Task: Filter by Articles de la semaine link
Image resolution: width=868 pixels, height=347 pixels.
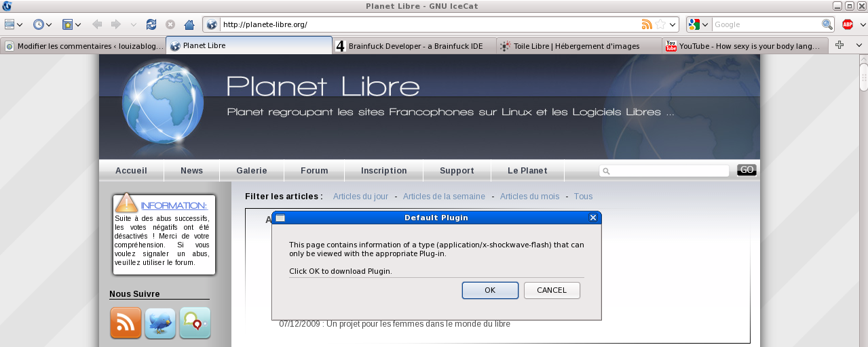Action: pyautogui.click(x=444, y=197)
